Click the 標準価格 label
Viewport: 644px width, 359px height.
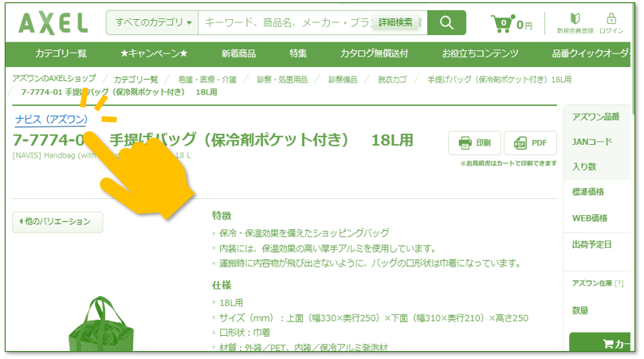pyautogui.click(x=588, y=192)
